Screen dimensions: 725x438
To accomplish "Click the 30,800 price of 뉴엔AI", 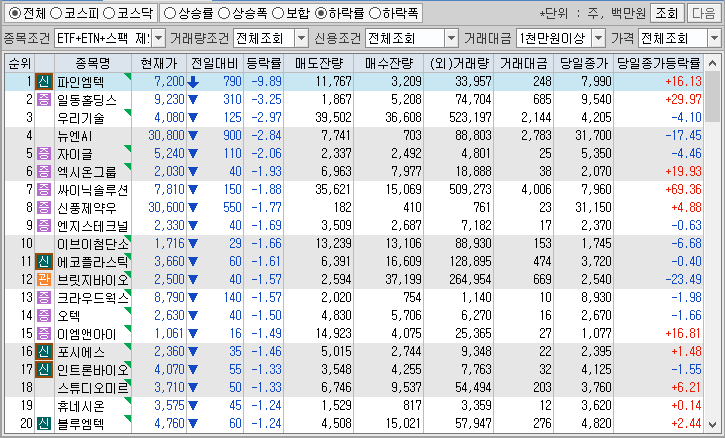I will (166, 136).
